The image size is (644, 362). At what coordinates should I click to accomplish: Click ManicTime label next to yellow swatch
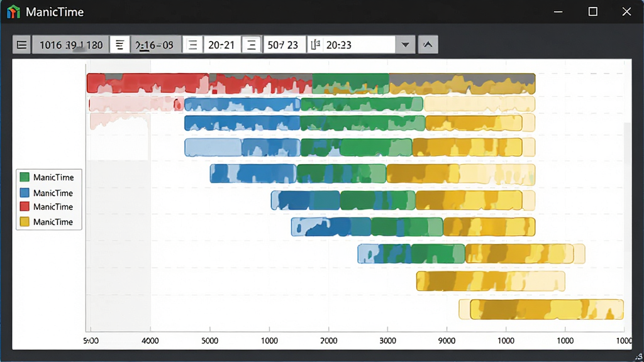tap(53, 222)
